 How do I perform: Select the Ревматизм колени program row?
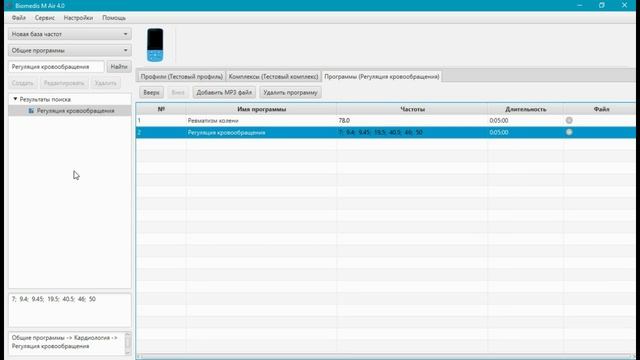click(386, 120)
